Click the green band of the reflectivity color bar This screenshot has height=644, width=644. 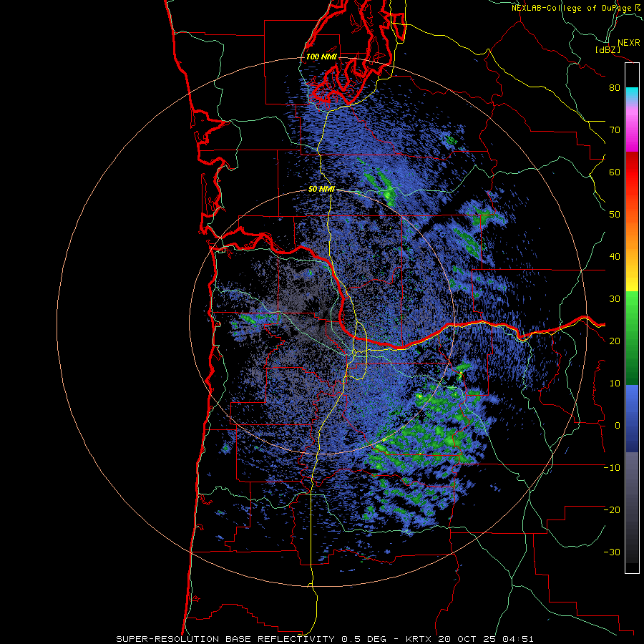[x=632, y=338]
